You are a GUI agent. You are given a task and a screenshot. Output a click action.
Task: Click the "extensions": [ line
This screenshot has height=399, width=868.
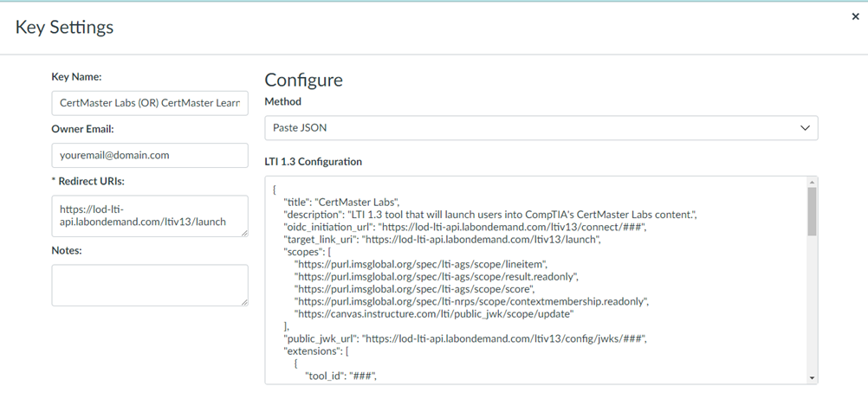click(316, 351)
